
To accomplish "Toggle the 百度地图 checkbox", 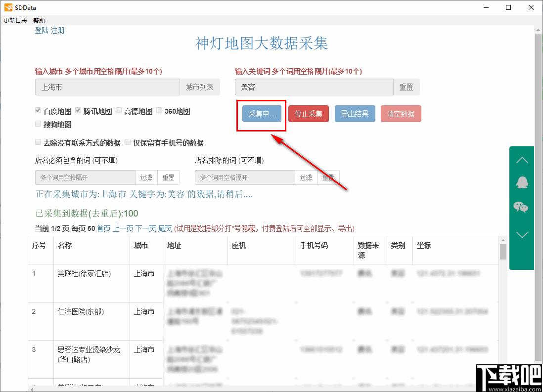I will (38, 110).
